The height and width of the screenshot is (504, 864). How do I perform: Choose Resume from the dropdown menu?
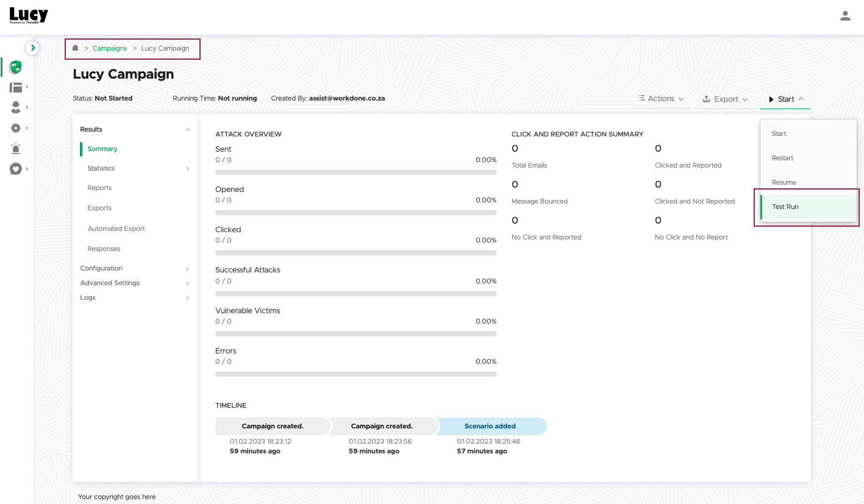(809, 182)
